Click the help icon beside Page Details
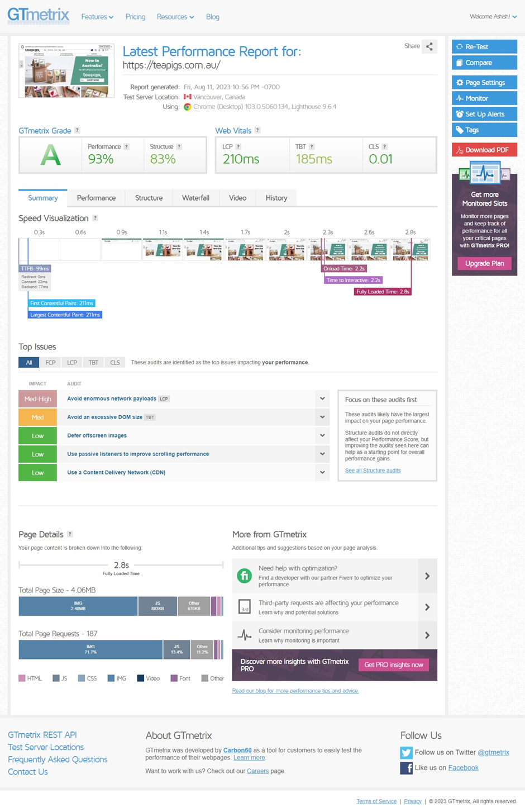The width and height of the screenshot is (525, 812). pyautogui.click(x=70, y=534)
